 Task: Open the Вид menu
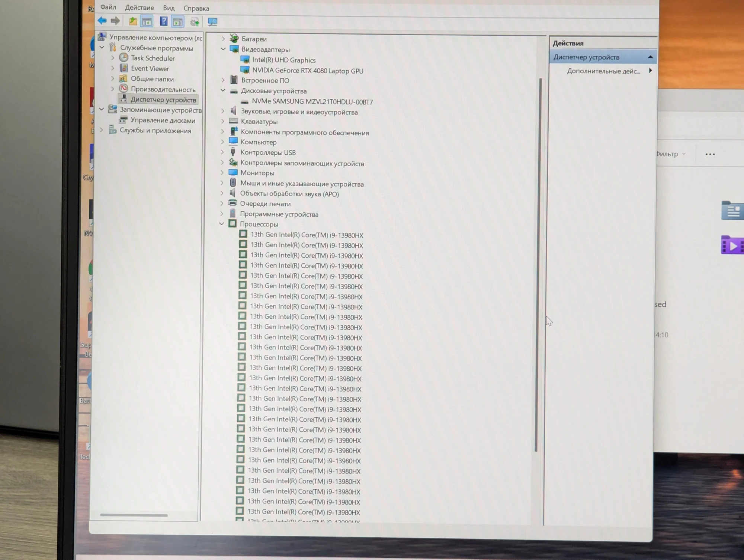(169, 8)
